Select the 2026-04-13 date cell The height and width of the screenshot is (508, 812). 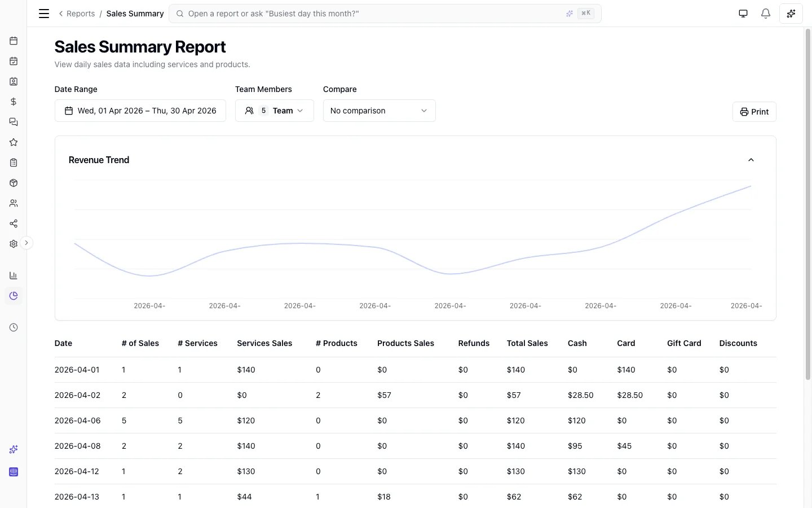click(77, 497)
